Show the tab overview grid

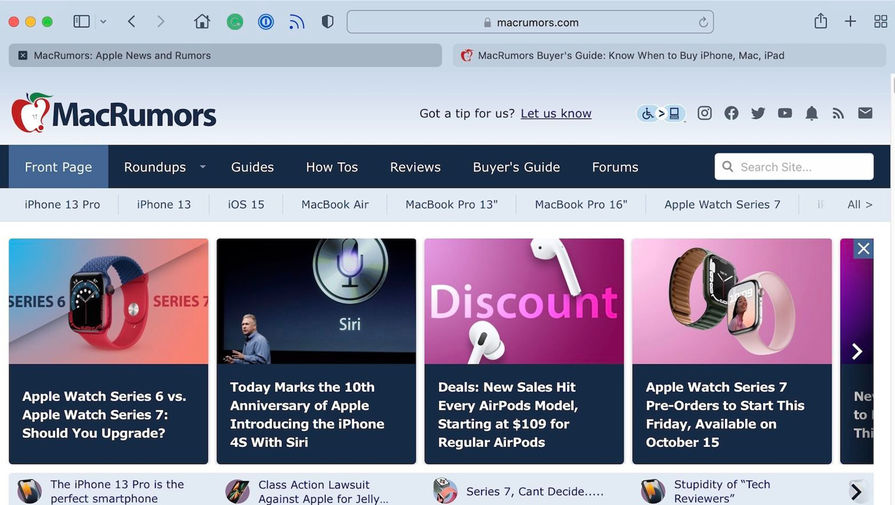[x=881, y=22]
